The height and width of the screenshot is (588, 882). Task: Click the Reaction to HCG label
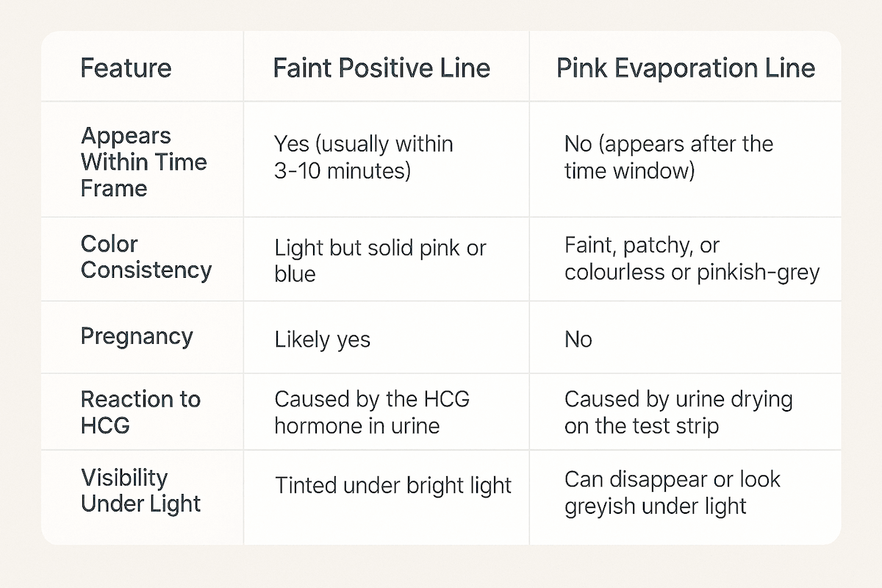click(140, 412)
